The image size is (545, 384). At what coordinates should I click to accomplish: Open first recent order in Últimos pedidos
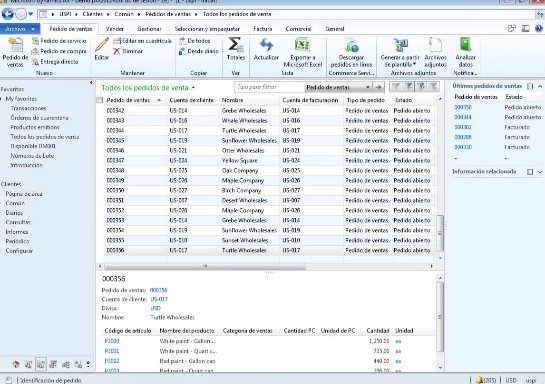[x=463, y=107]
